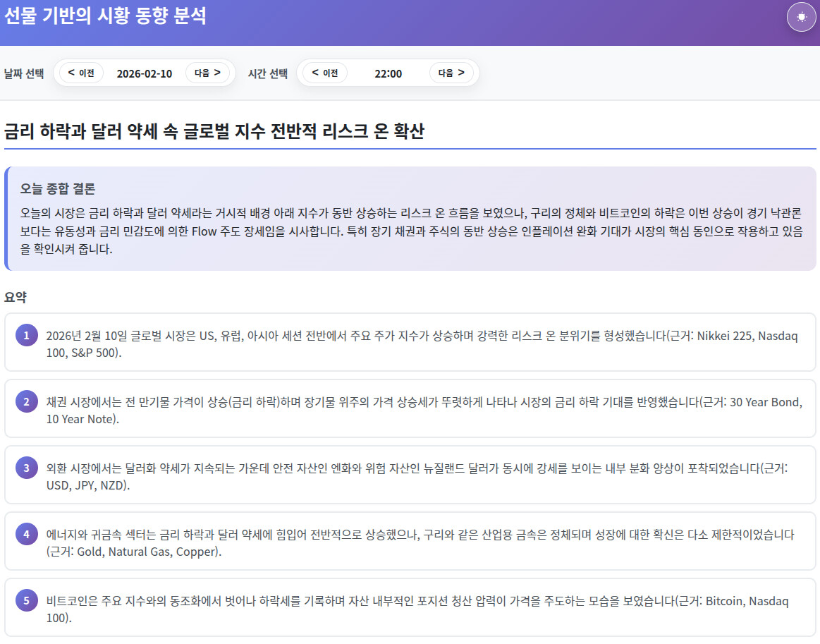
Task: Go to the previous time slot
Action: (x=325, y=73)
